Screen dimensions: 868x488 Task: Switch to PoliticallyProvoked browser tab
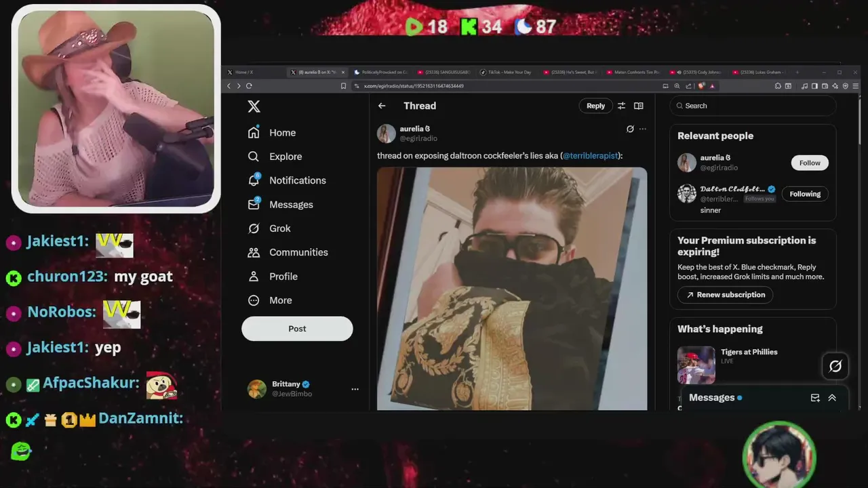(x=382, y=72)
